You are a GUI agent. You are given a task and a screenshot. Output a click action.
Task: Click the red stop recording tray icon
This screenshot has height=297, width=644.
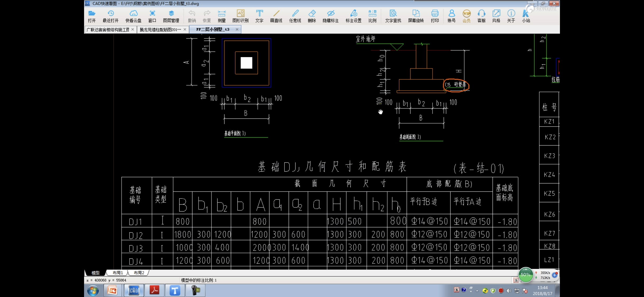[501, 291]
